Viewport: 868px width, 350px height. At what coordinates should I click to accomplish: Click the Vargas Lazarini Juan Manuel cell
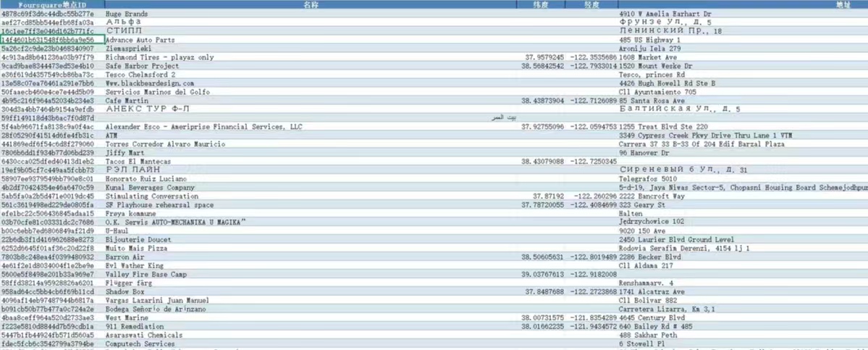coord(310,301)
